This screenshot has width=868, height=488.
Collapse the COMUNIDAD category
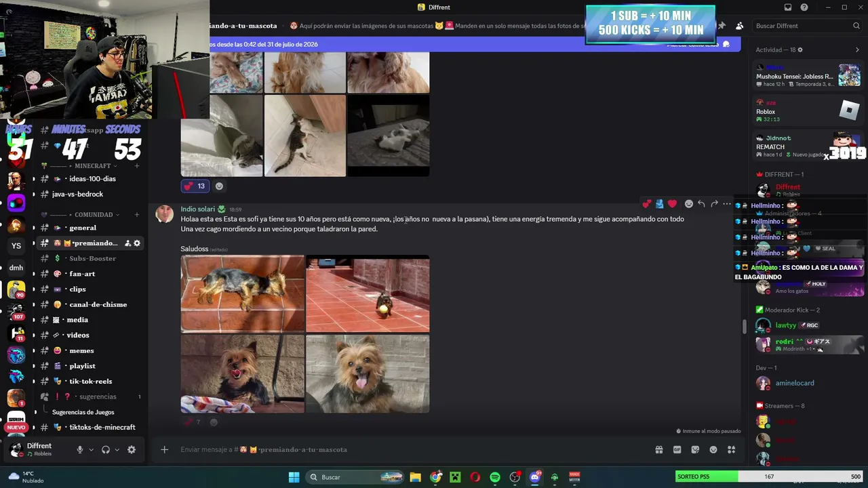[94, 215]
